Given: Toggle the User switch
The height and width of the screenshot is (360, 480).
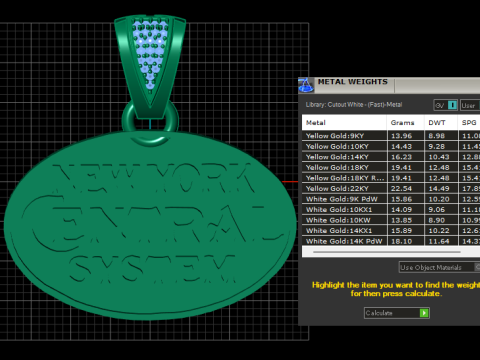Looking at the screenshot, I should 470,105.
